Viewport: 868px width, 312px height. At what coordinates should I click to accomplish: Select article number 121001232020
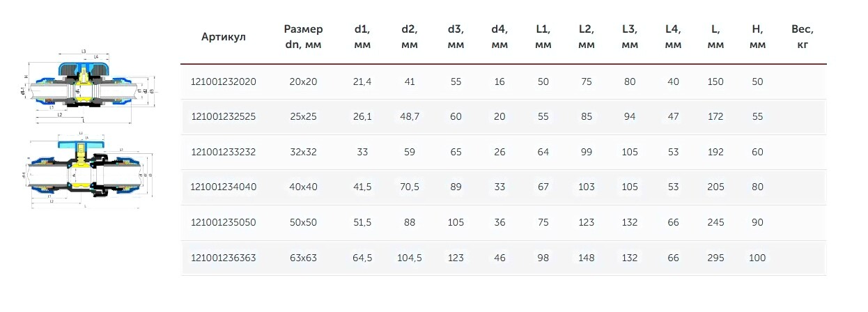point(224,81)
